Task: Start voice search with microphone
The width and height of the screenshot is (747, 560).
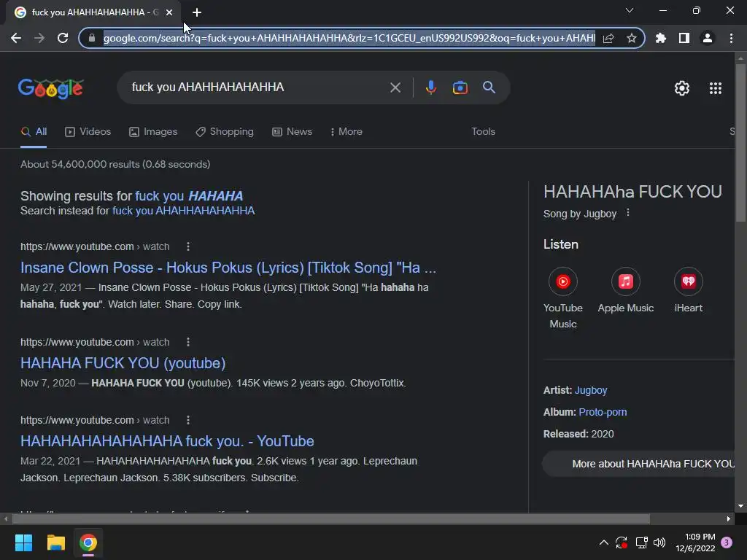Action: [430, 87]
